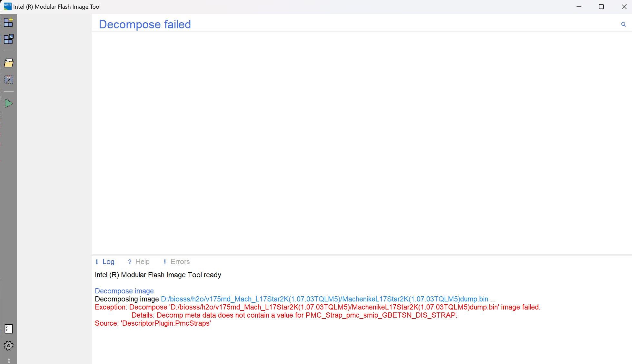This screenshot has width=632, height=364.
Task: Switch to the Errors tab
Action: 177,262
